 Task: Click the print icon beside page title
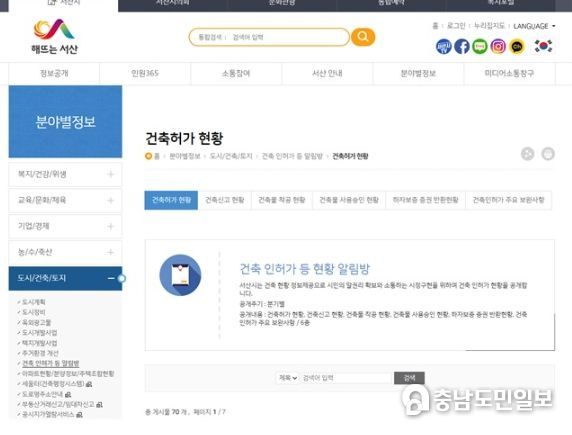548,154
